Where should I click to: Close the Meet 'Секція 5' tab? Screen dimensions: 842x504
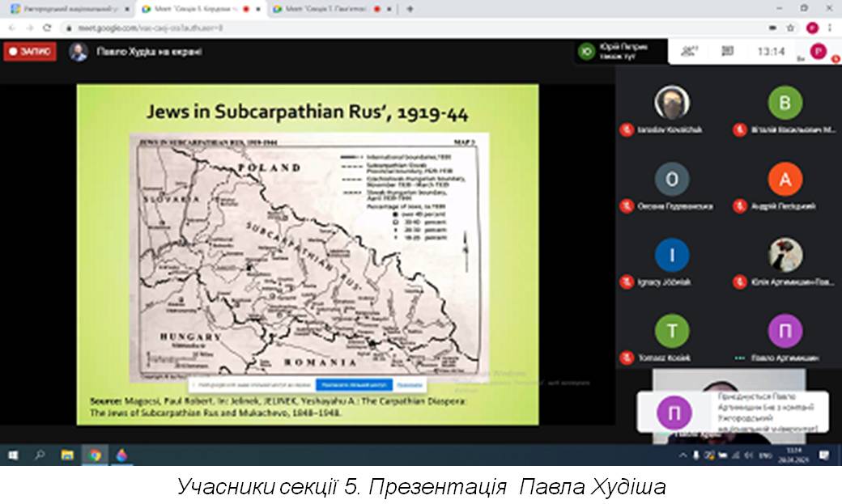pos(258,9)
